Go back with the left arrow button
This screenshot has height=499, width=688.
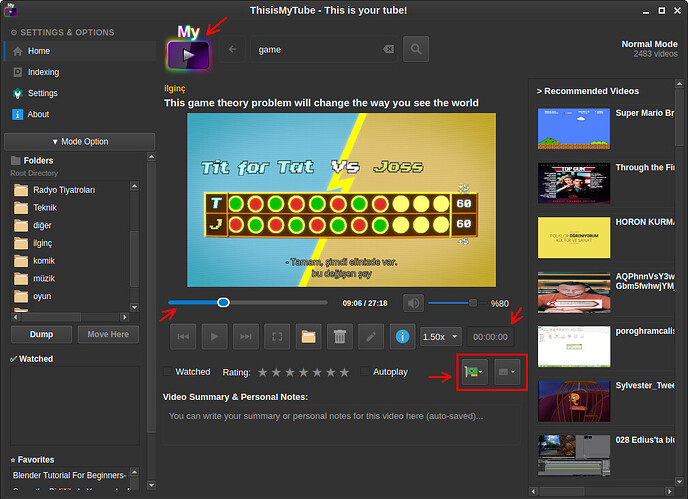pos(233,49)
